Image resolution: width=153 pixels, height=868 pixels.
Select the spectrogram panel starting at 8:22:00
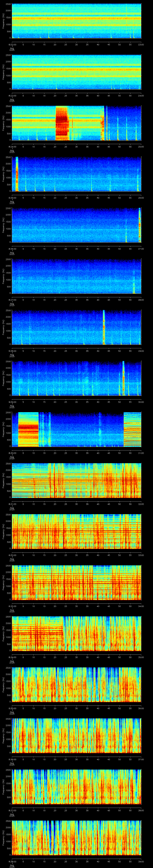tap(76, 21)
